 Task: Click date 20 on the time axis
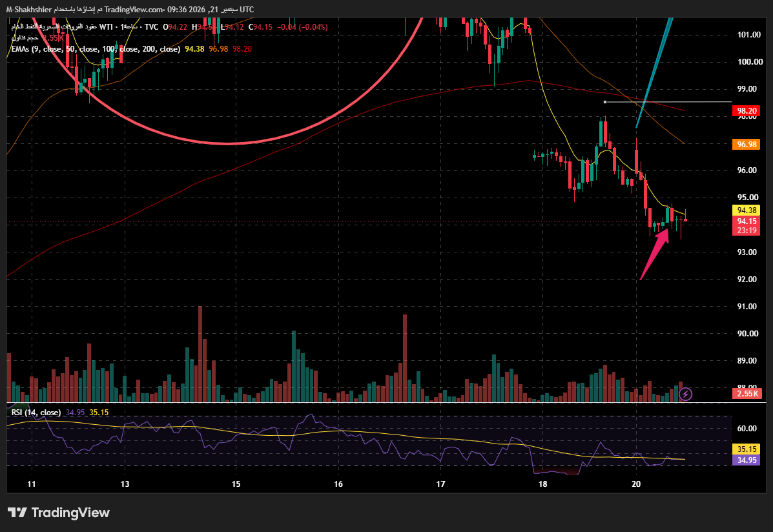(x=636, y=484)
